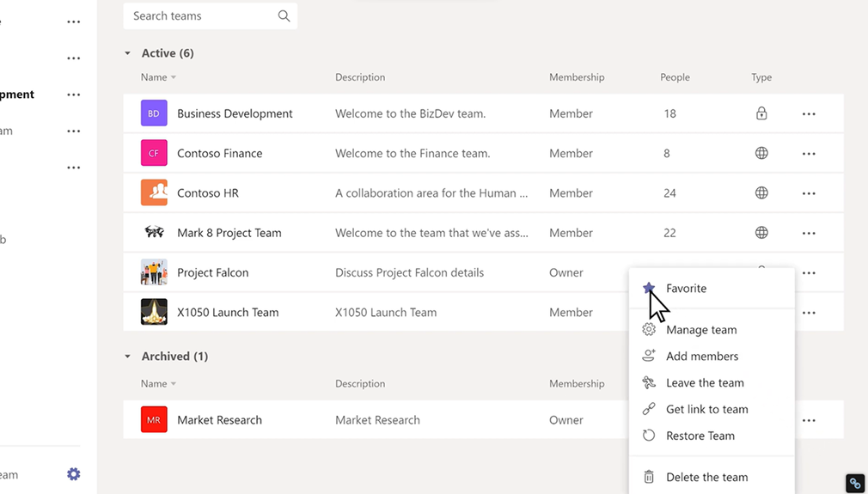Open more options for Contoso HR

pos(809,193)
